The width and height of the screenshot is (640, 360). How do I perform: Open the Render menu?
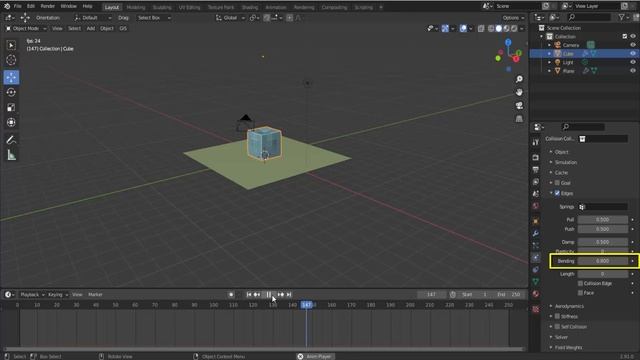coord(48,7)
